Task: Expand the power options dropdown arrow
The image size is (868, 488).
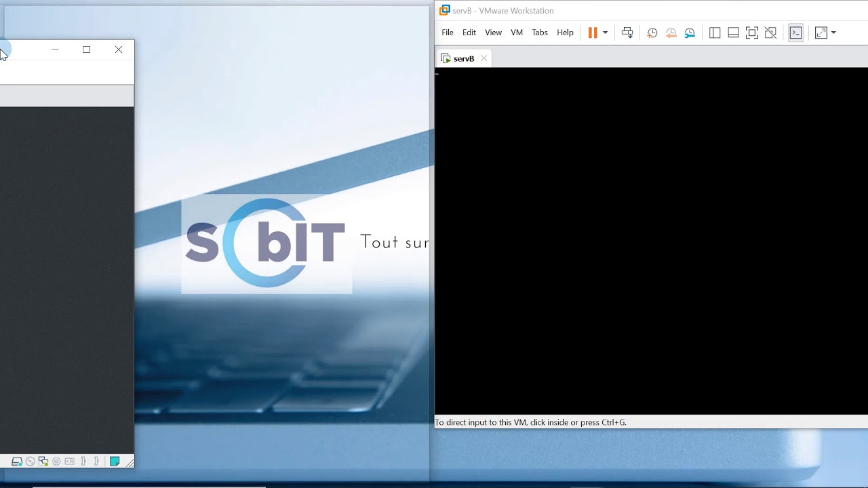Action: click(x=605, y=33)
